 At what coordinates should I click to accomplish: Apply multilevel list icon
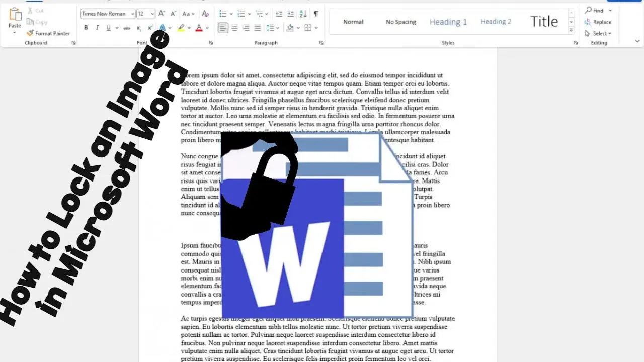[x=259, y=14]
